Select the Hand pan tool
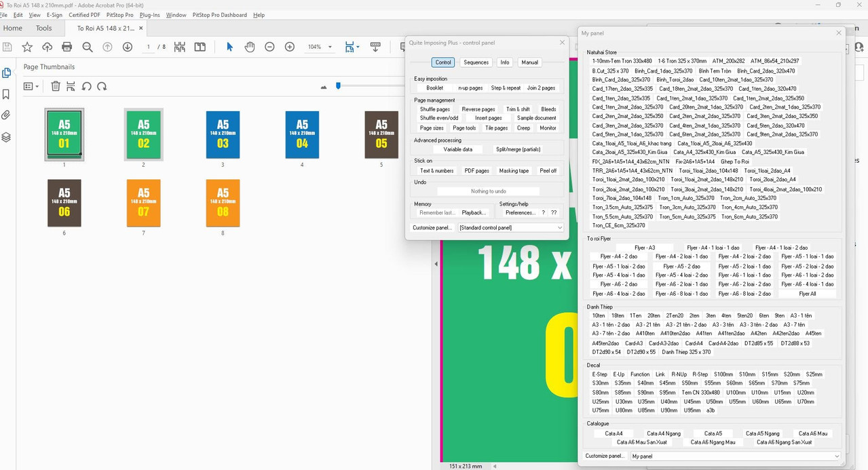Viewport: 868px width, 470px height. 250,47
